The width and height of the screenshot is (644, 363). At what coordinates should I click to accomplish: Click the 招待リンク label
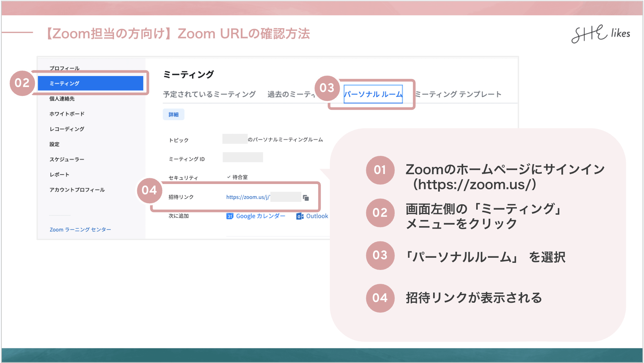(181, 197)
